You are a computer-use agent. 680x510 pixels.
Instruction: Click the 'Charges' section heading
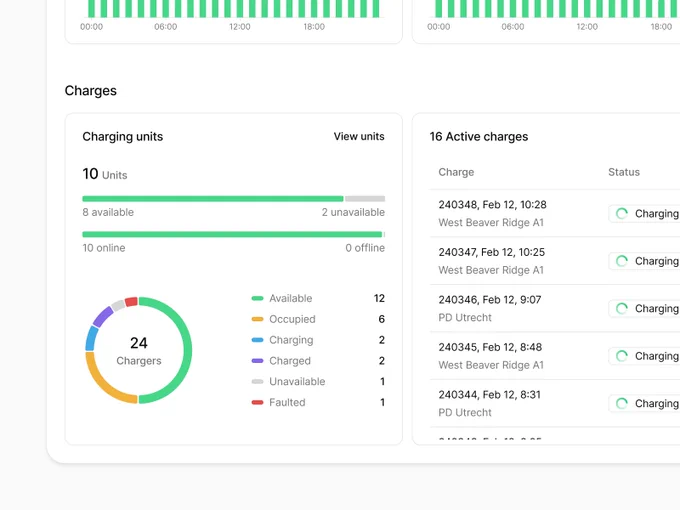point(91,91)
